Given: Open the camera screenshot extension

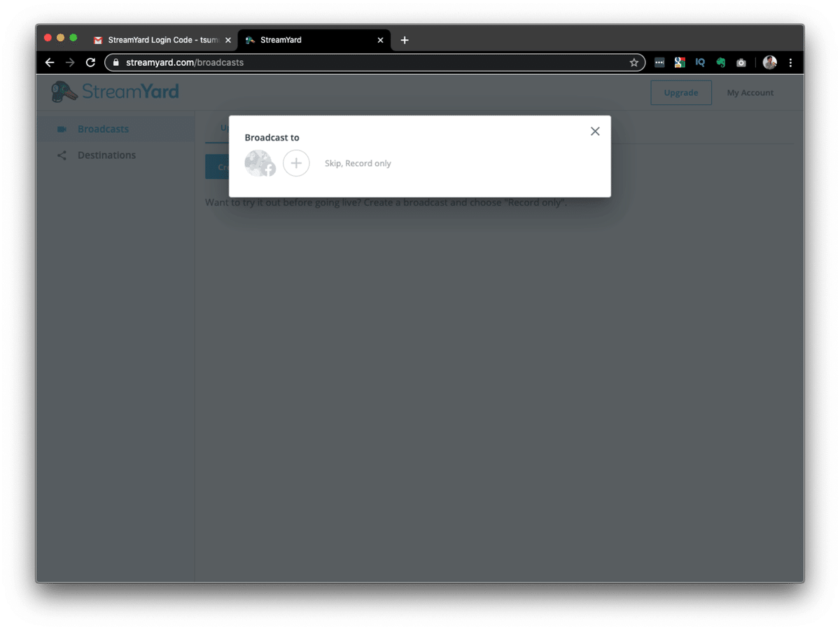Looking at the screenshot, I should 741,62.
